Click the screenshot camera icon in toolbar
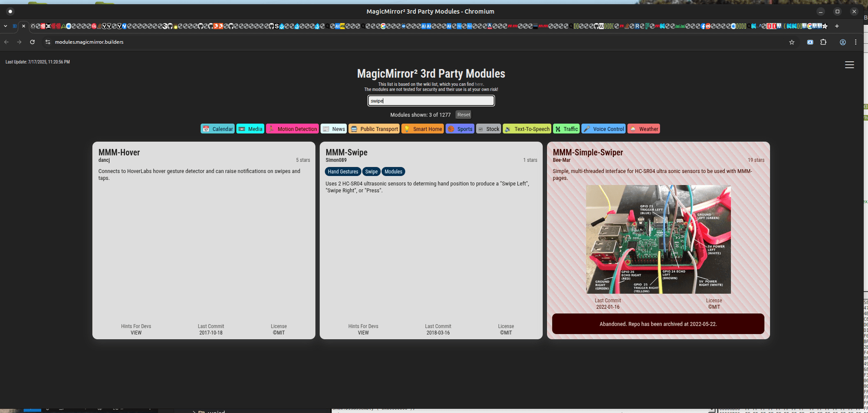 point(810,42)
